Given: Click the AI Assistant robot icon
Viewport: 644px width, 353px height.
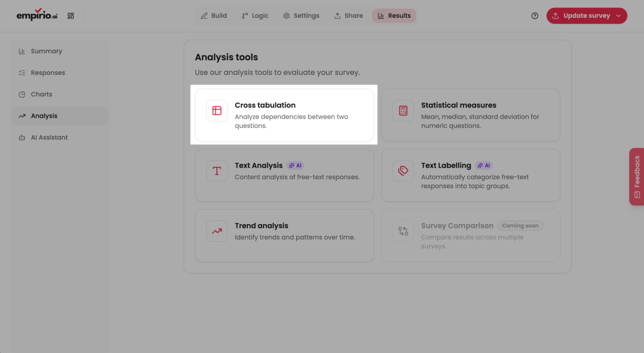Looking at the screenshot, I should [x=22, y=138].
